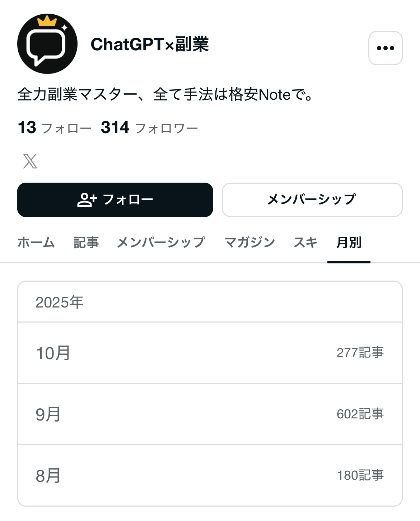View the 13 フォロー following list
This screenshot has height=521, width=420.
(55, 128)
